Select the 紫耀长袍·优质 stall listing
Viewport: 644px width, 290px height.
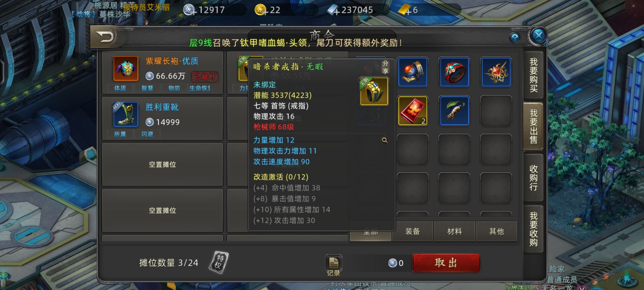click(163, 73)
